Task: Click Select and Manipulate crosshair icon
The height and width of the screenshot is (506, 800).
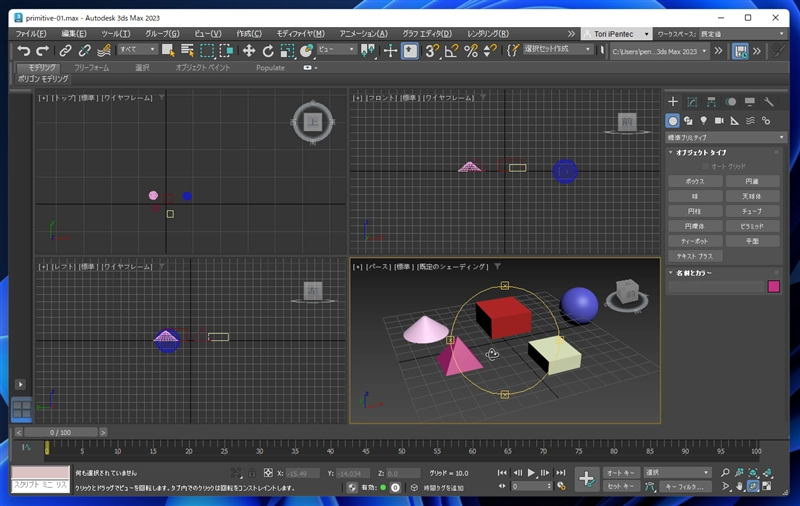Action: tap(390, 50)
